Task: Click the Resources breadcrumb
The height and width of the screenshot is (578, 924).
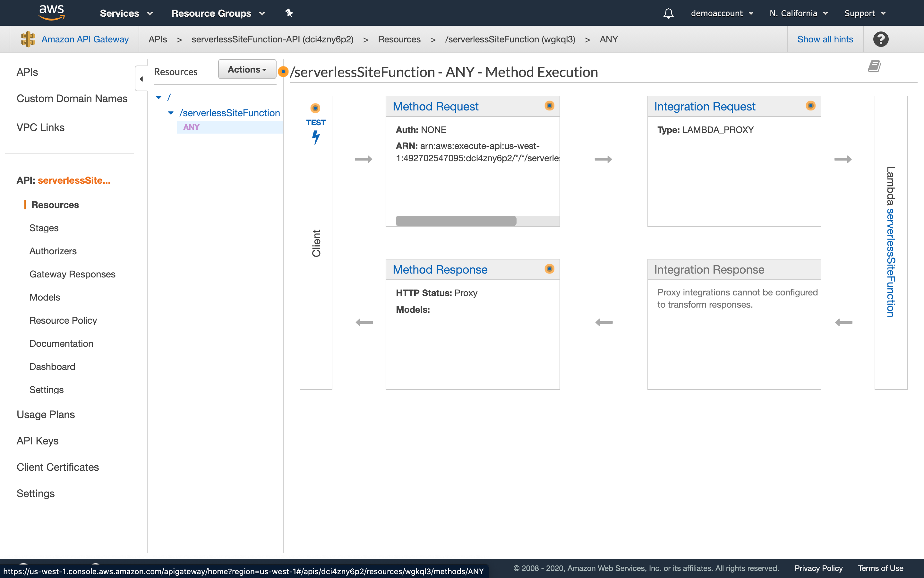Action: point(399,39)
